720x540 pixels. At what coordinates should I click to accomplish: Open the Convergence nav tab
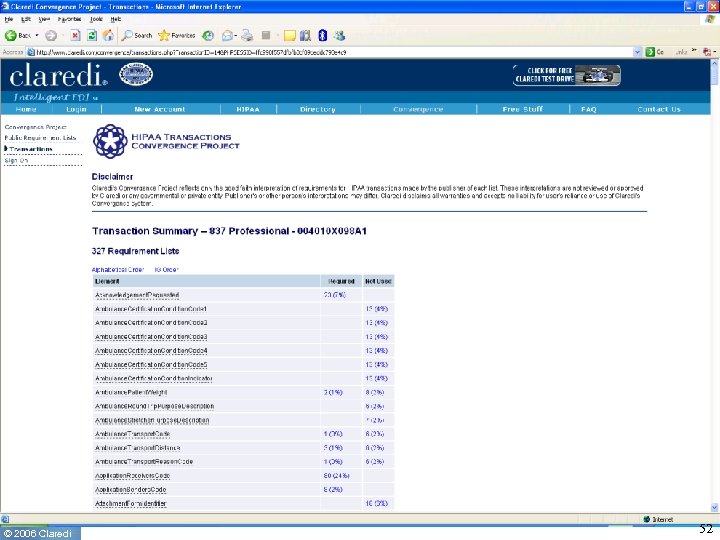418,109
